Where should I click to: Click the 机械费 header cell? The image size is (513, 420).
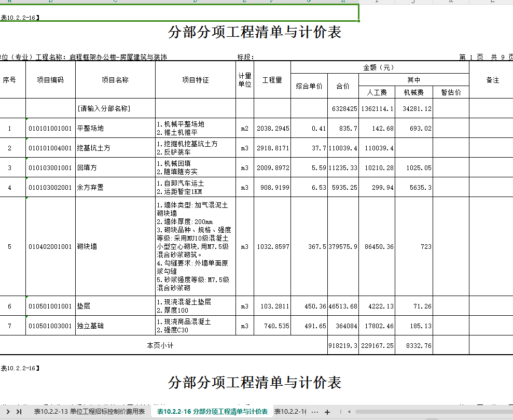[x=414, y=92]
